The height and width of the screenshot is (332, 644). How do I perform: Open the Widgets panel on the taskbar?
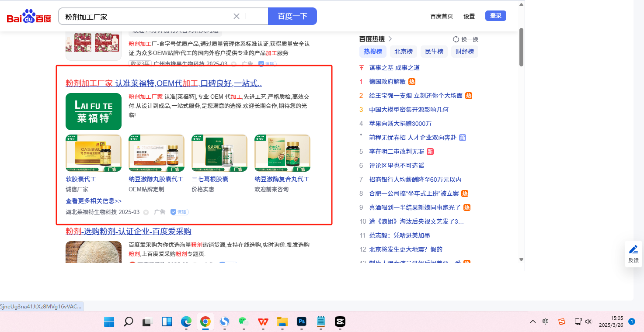(x=167, y=322)
